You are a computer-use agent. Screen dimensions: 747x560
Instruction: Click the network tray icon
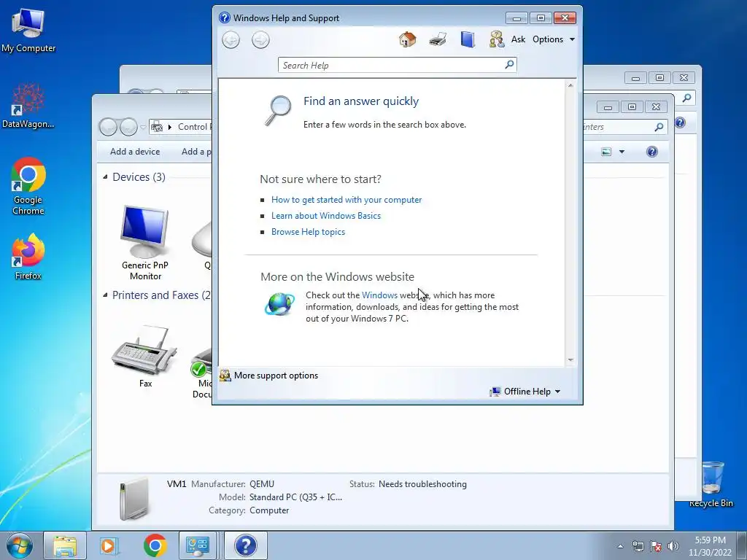(638, 546)
